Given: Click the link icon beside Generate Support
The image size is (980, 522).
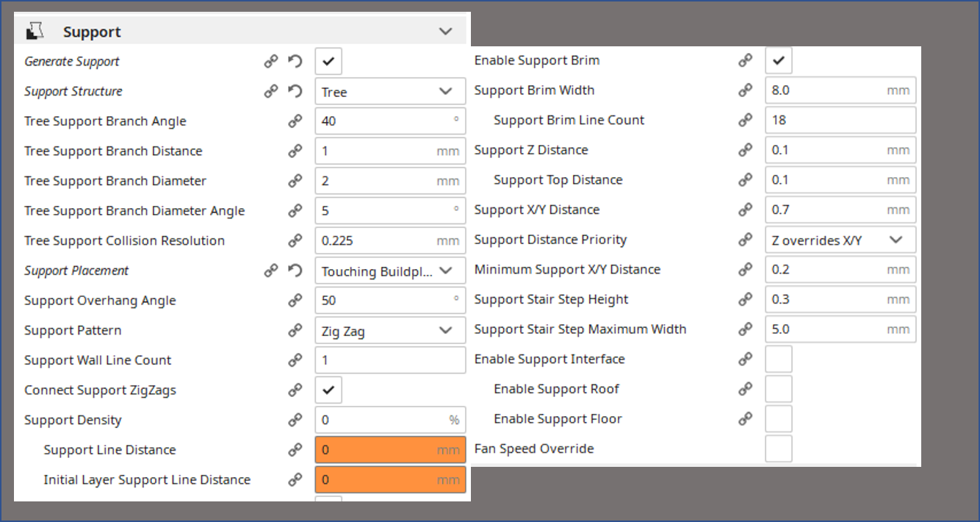Looking at the screenshot, I should (271, 62).
